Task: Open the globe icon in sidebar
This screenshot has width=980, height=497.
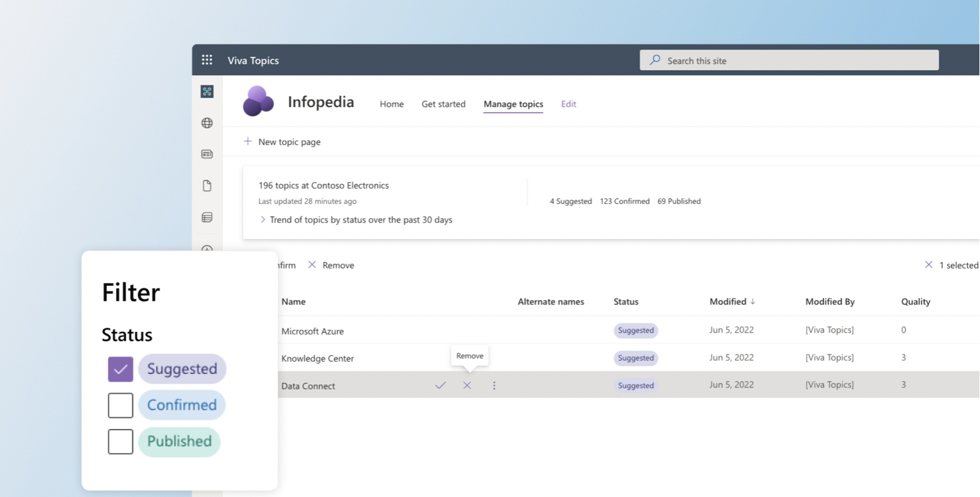Action: coord(207,123)
